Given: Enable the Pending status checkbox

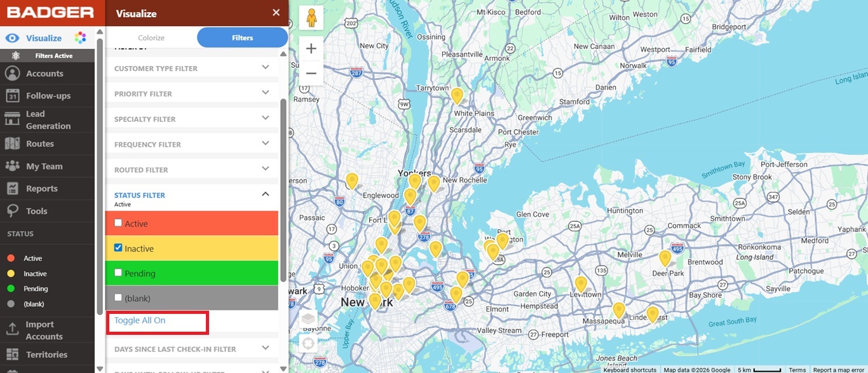Looking at the screenshot, I should click(118, 273).
